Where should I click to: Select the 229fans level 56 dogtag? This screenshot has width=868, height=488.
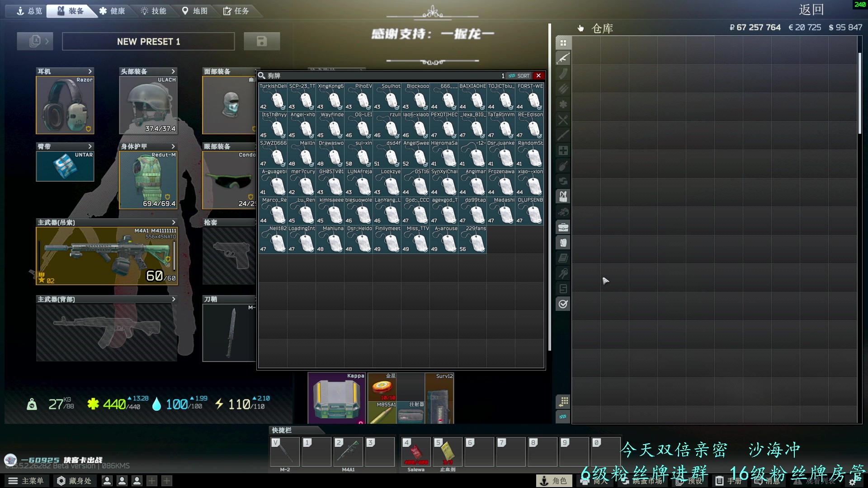click(472, 239)
